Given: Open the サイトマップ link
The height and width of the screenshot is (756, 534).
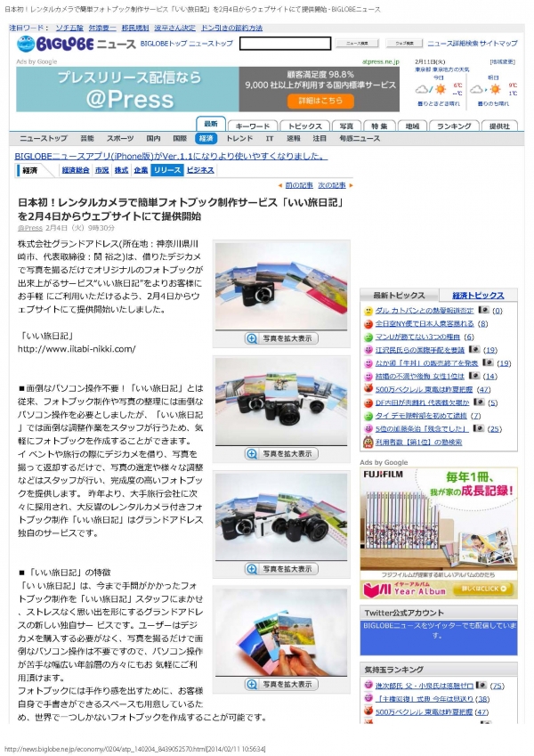Looking at the screenshot, I should 498,44.
